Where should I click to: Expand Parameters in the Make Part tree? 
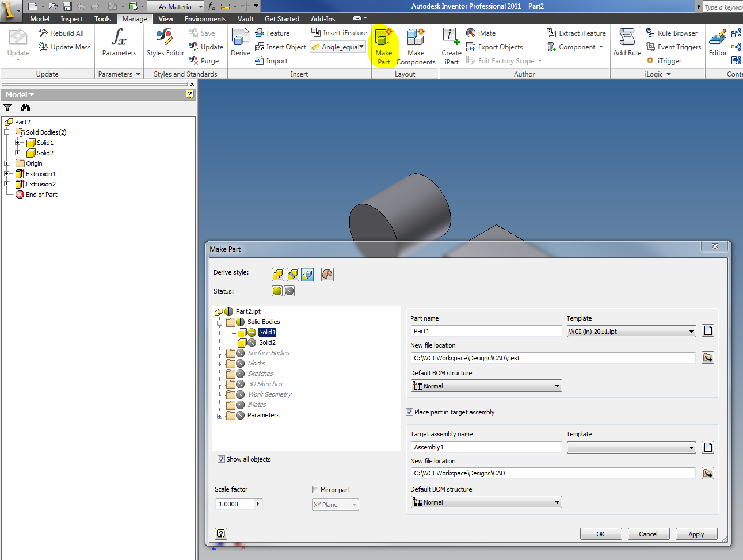[219, 416]
